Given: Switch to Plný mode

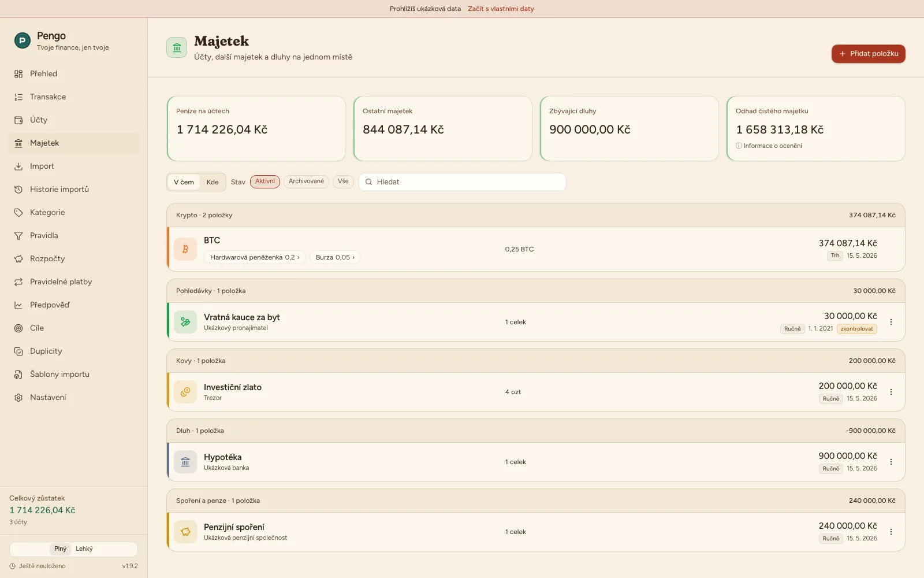Looking at the screenshot, I should tap(60, 549).
